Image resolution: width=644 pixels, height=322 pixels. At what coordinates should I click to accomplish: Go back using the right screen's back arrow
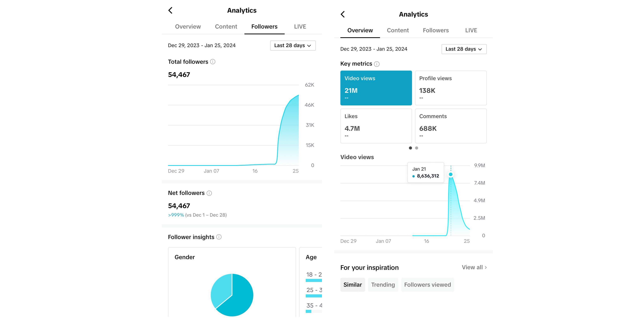(342, 14)
